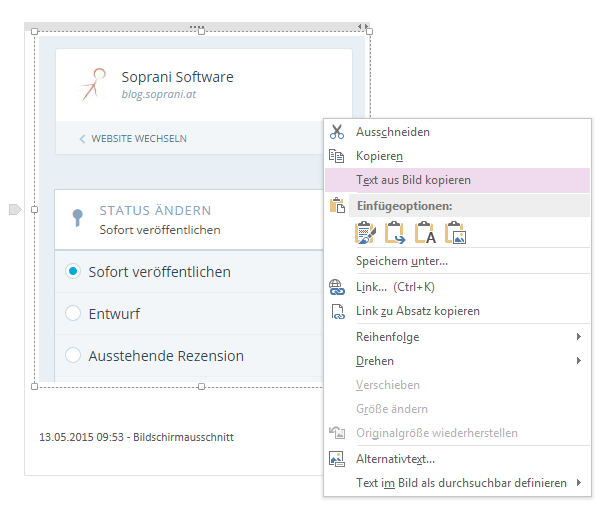The width and height of the screenshot is (611, 515).
Task: Click the note container handle arrow at left
Action: point(15,209)
